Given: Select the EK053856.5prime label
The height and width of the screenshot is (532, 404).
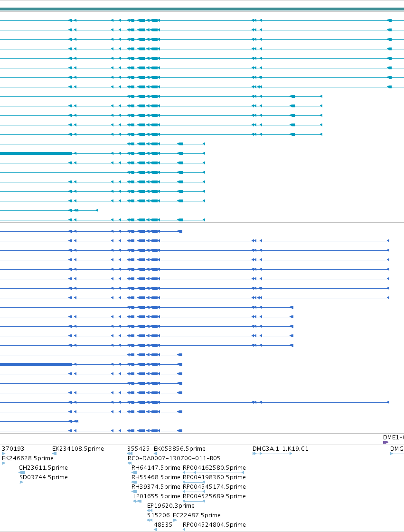Looking at the screenshot, I should [x=179, y=448].
